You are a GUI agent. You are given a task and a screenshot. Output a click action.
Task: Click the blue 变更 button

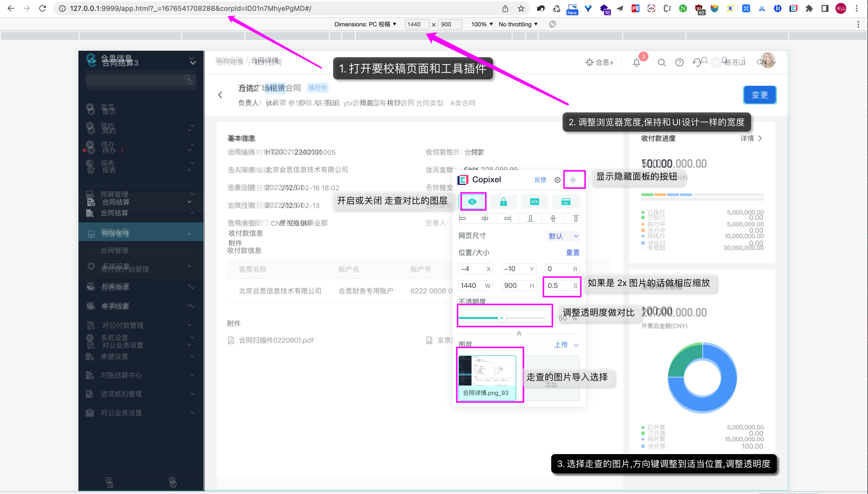[x=759, y=95]
